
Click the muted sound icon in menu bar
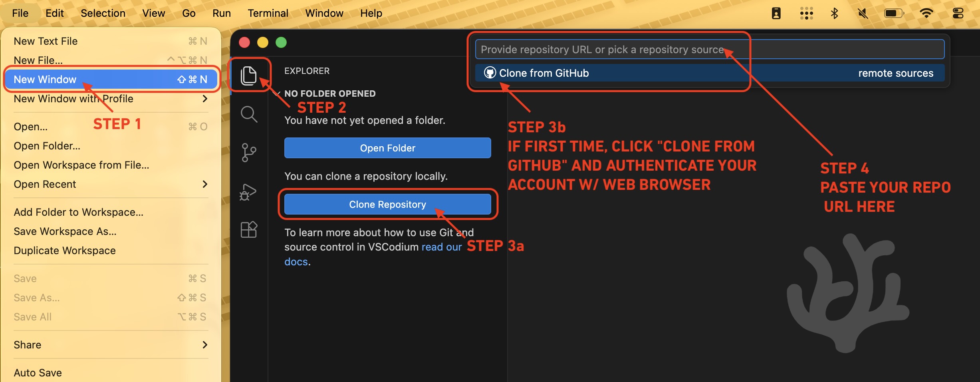863,13
